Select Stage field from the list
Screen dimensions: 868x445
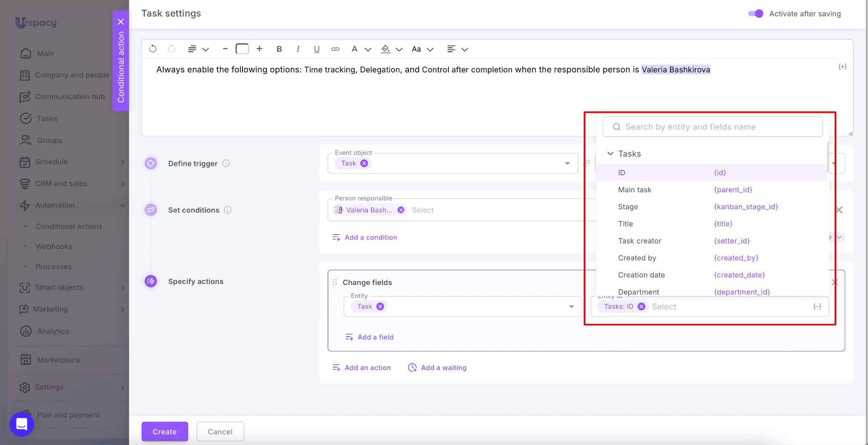click(628, 207)
